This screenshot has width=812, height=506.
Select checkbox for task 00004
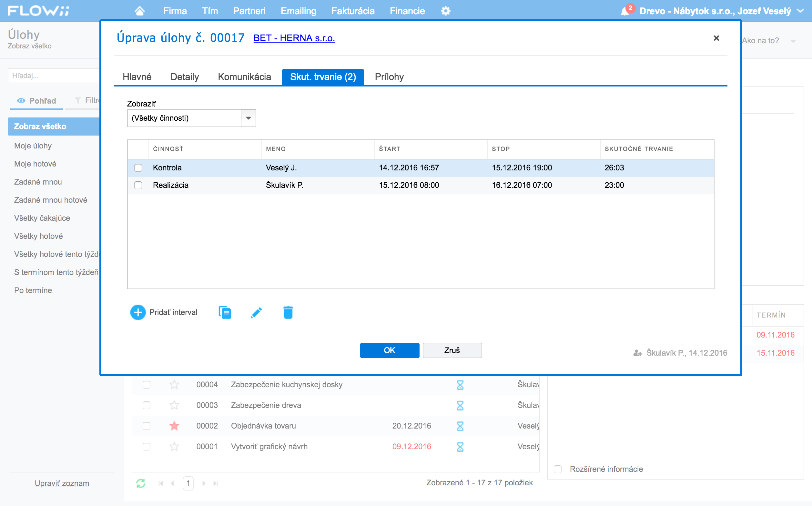click(146, 385)
